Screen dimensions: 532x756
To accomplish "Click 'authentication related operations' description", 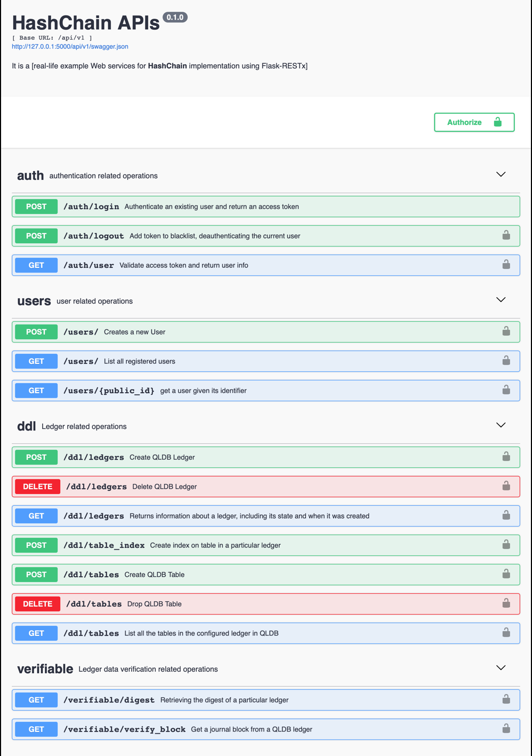I will click(x=103, y=176).
